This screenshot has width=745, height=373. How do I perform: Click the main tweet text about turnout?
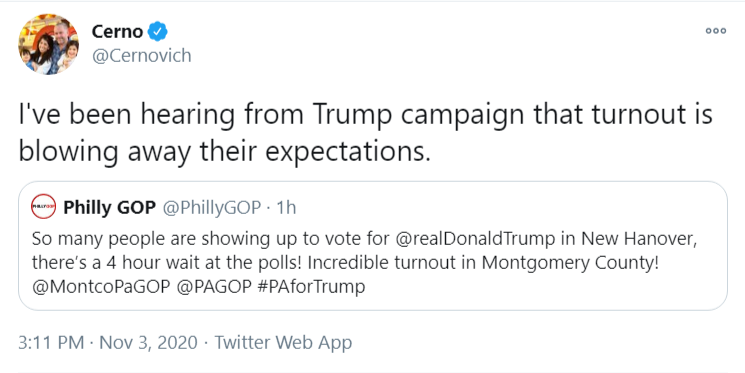coord(365,133)
